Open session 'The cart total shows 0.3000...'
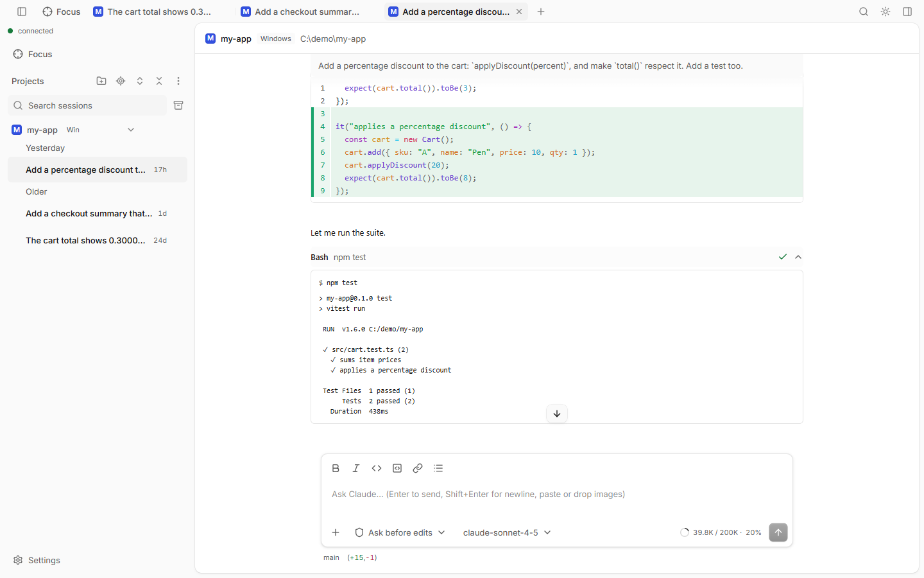 tap(98, 240)
